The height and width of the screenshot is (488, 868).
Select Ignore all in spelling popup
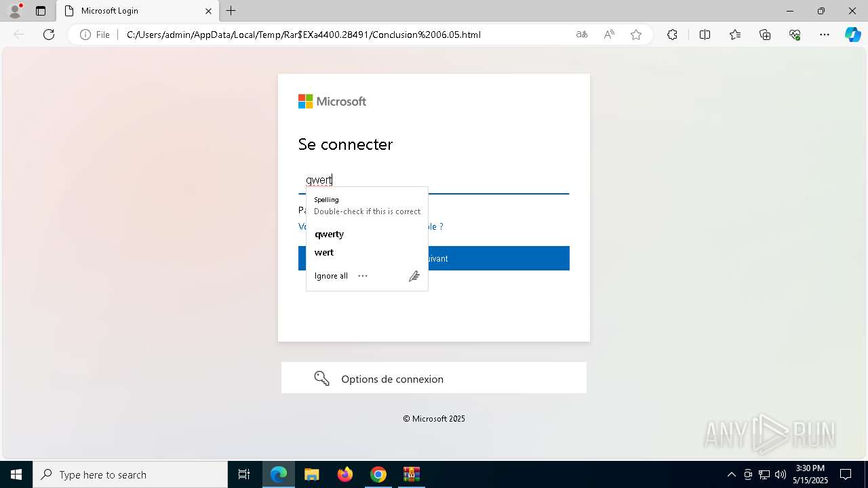[331, 276]
